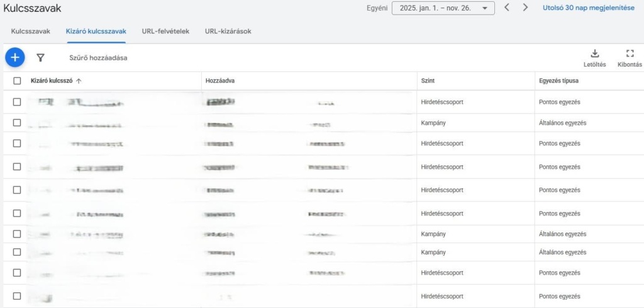Check the last row's checkbox
The image size is (644, 308).
click(x=17, y=296)
